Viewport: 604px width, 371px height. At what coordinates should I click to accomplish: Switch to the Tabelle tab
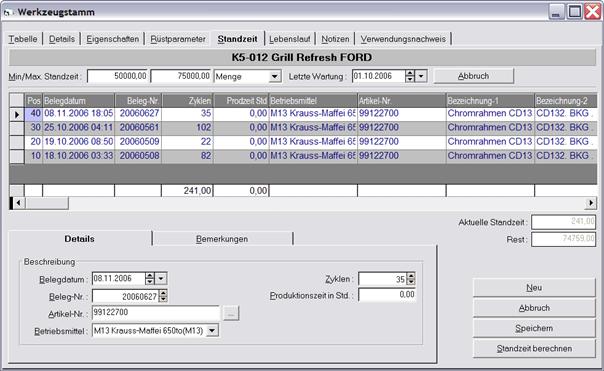coord(23,39)
